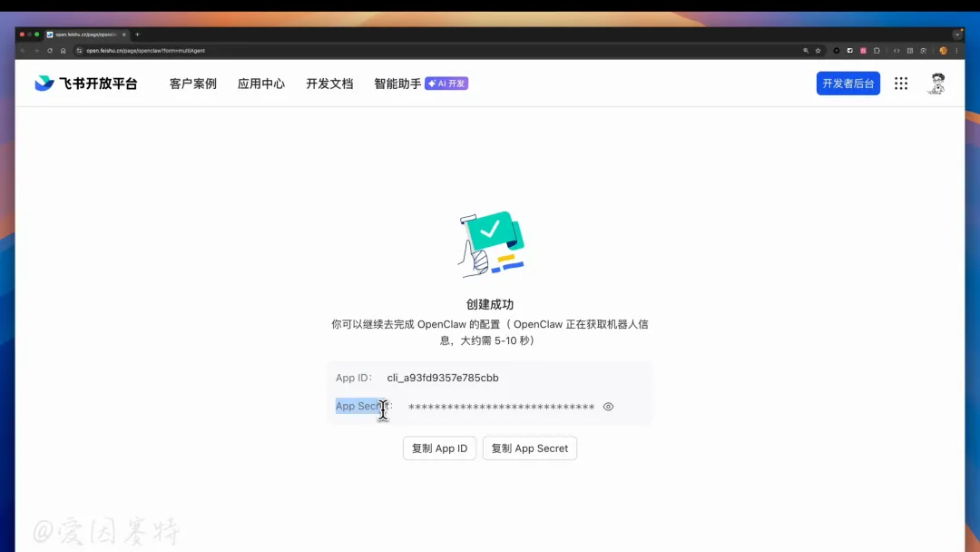Click the 复制 App ID button
Viewport: 980px width, 552px height.
(x=439, y=448)
